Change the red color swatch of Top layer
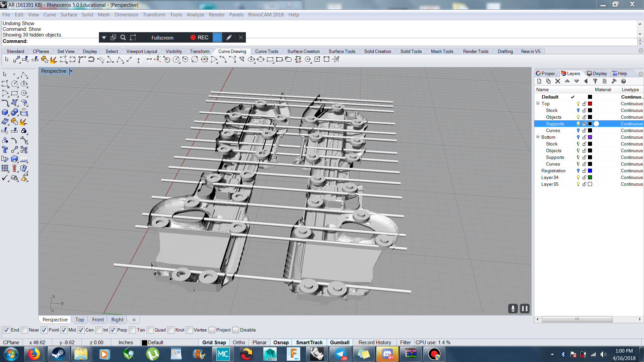 [x=590, y=104]
